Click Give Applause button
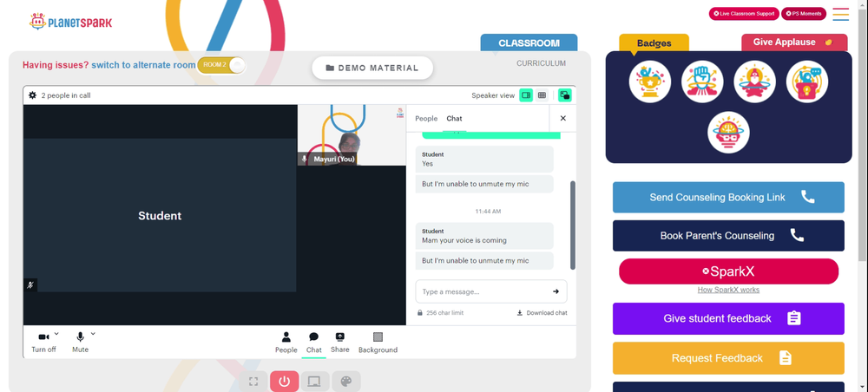868x392 pixels. [794, 42]
